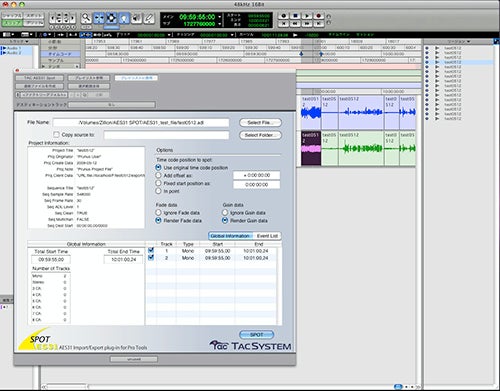Viewport: 500px width, 391px height.
Task: Click the Play button in transport
Action: (x=307, y=16)
